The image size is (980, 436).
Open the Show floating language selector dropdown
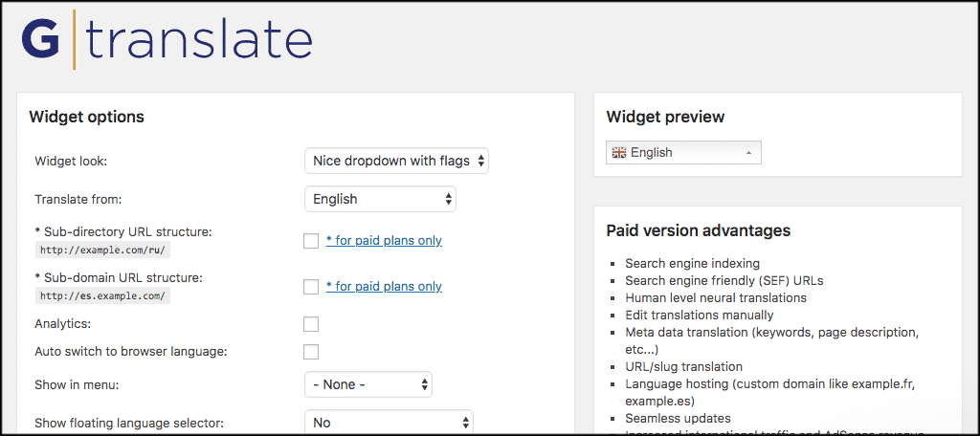[x=389, y=423]
